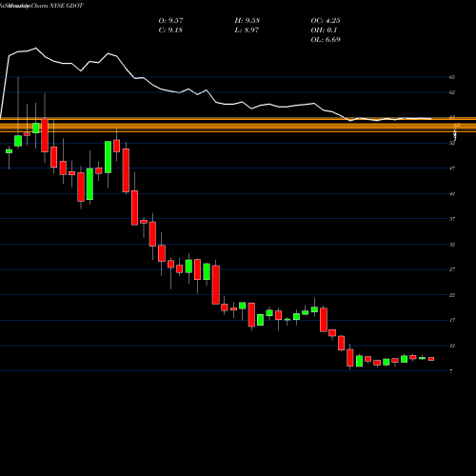Click the 32 price axis label

pyautogui.click(x=452, y=245)
